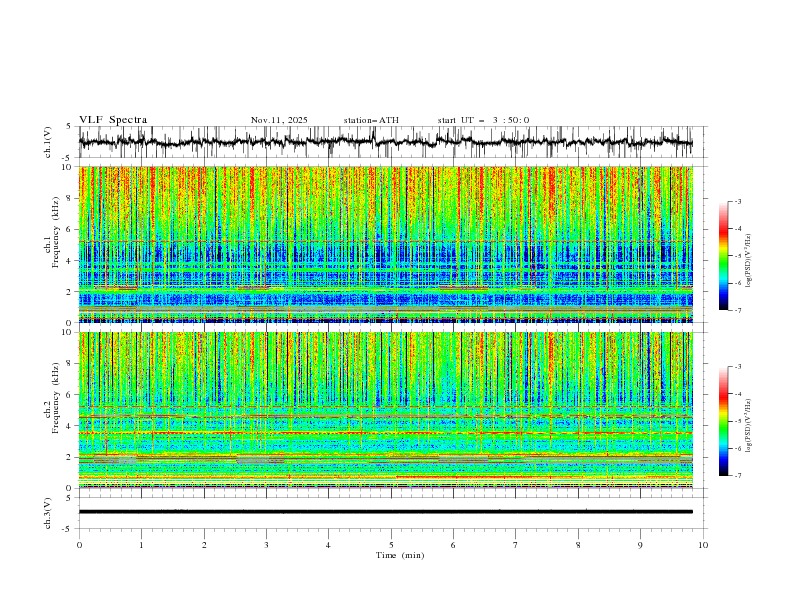Click inside the ch.2 spectrogram panel
Viewport: 792px width, 612px height.
point(385,410)
